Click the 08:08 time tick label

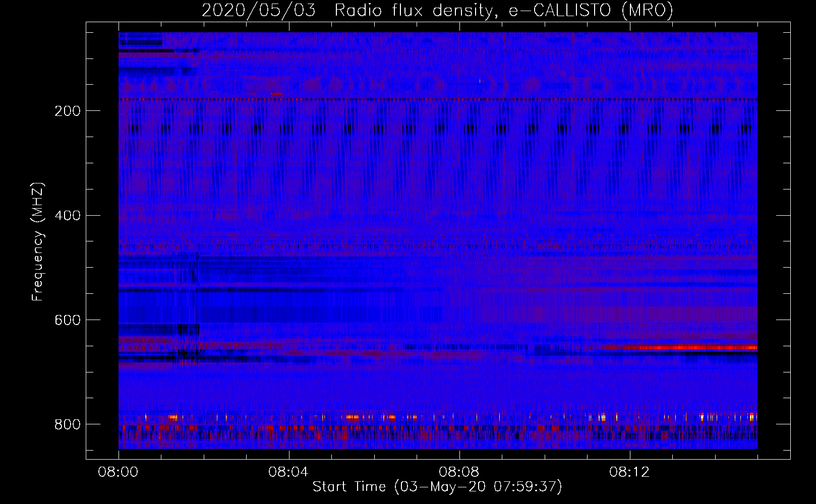point(459,472)
